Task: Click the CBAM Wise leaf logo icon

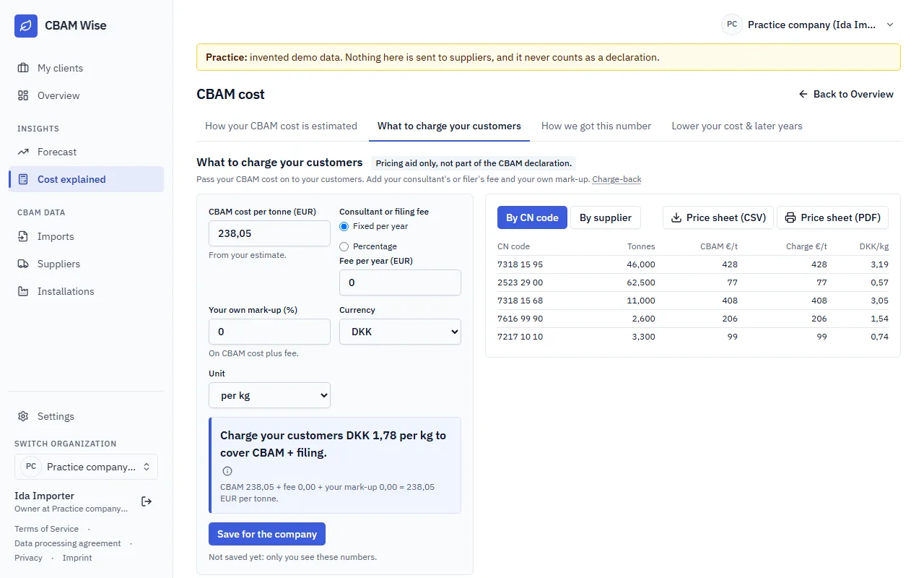Action: point(26,25)
